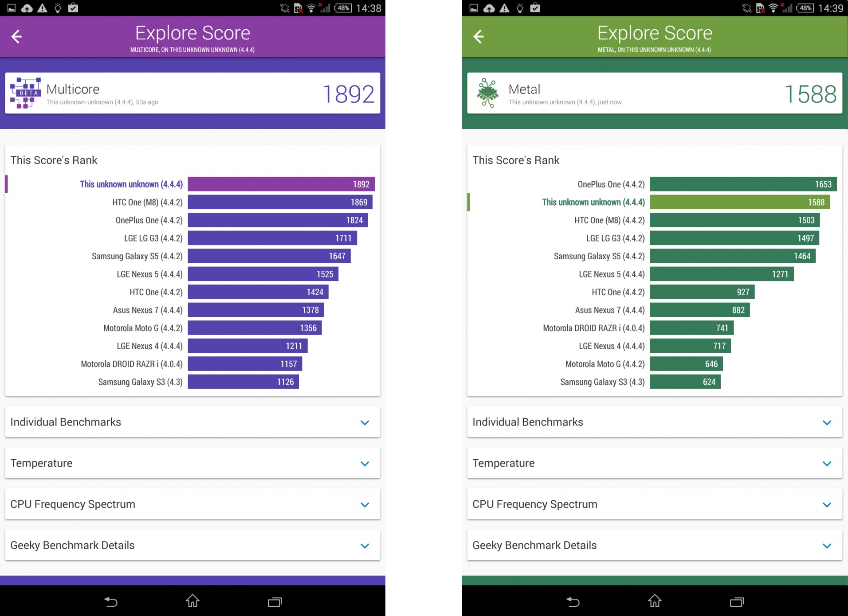Select LGE Nexus 4 717 bar
This screenshot has width=848, height=616.
click(x=691, y=346)
